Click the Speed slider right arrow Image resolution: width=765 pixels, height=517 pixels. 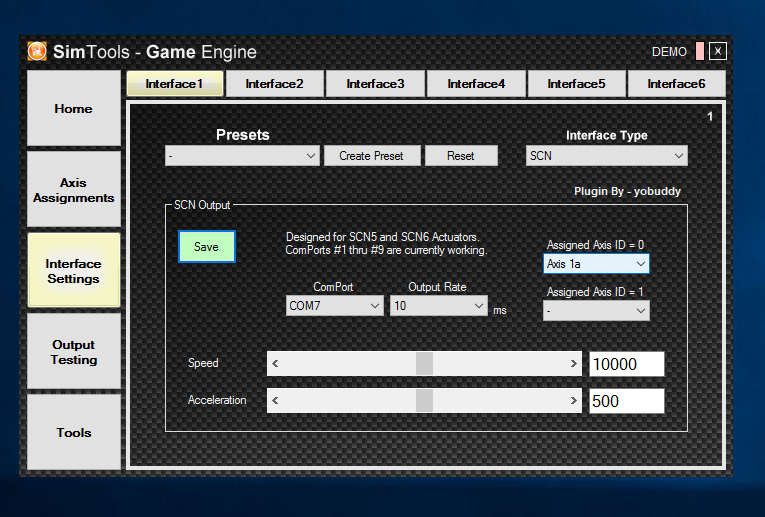[x=574, y=363]
